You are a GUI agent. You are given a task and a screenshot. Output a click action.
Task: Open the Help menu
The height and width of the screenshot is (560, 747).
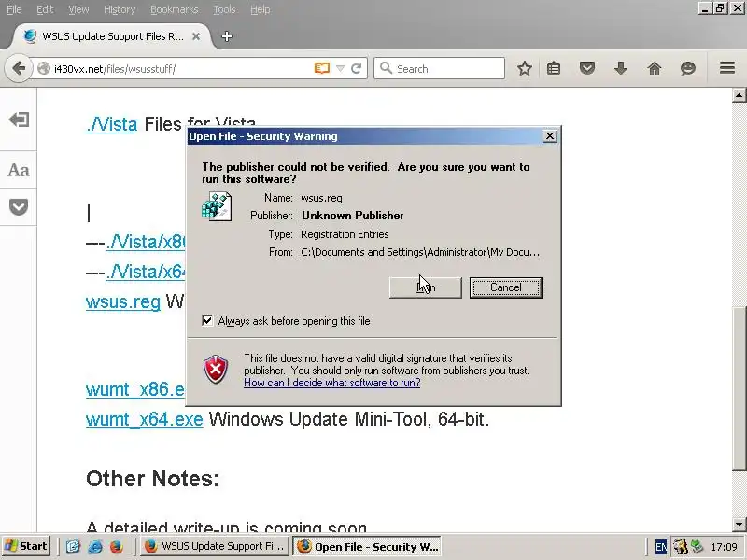pos(261,9)
